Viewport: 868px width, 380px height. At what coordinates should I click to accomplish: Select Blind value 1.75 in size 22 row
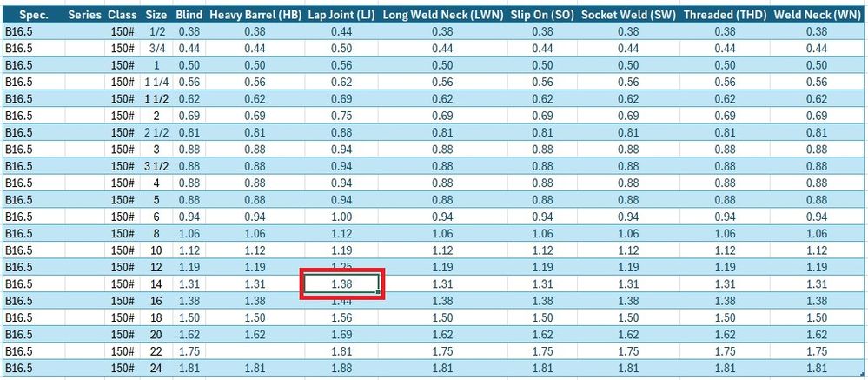(x=189, y=351)
